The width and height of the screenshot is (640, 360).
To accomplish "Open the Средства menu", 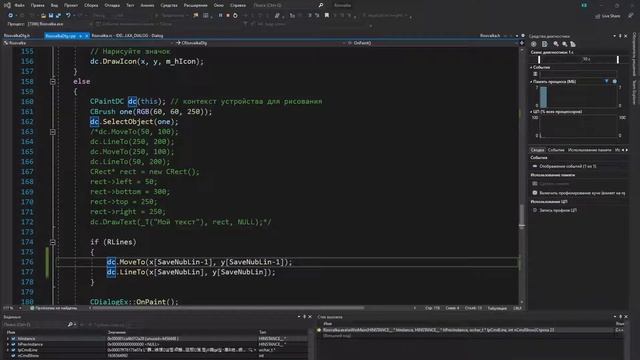I will tap(169, 5).
